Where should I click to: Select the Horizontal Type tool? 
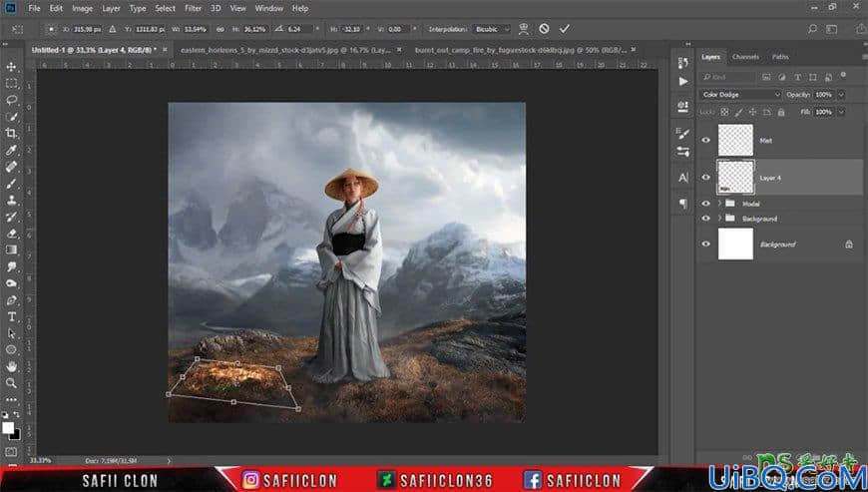[x=11, y=316]
